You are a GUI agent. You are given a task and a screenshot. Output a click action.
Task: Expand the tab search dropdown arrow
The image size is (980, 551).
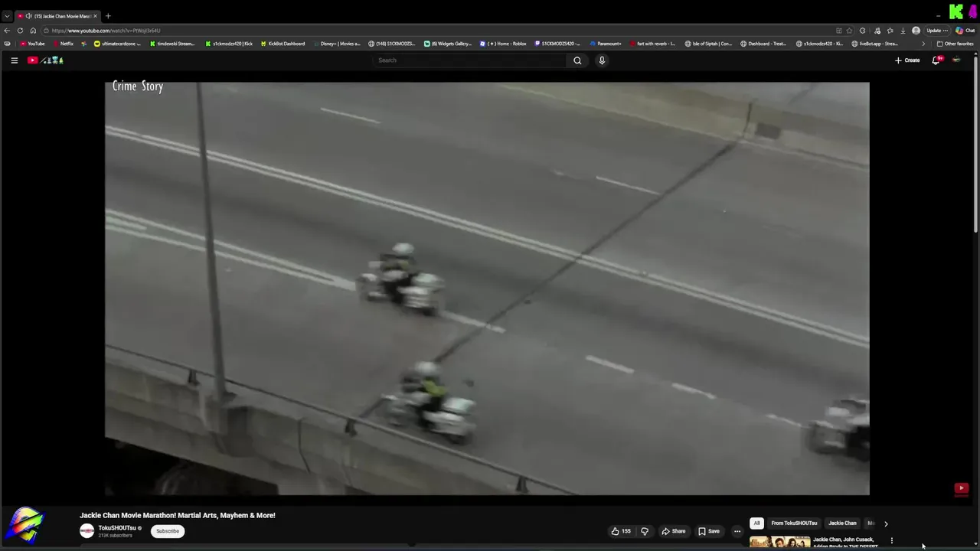click(7, 16)
